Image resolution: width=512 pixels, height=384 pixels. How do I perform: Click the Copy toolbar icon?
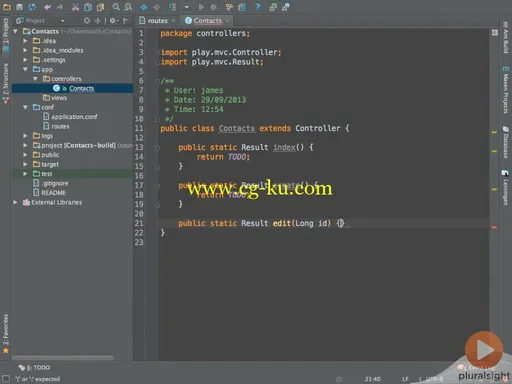88,7
